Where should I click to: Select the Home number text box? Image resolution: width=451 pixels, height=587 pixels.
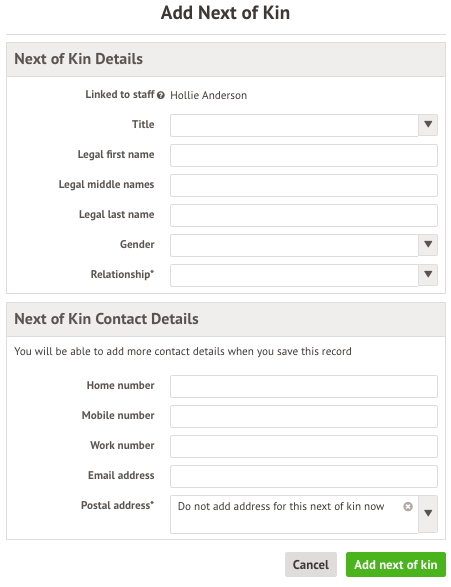[x=304, y=386]
